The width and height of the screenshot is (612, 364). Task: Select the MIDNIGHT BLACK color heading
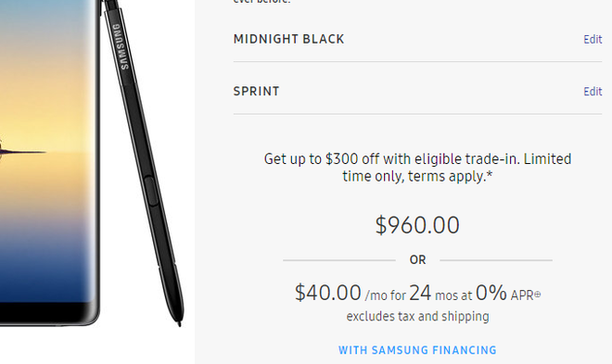point(288,39)
